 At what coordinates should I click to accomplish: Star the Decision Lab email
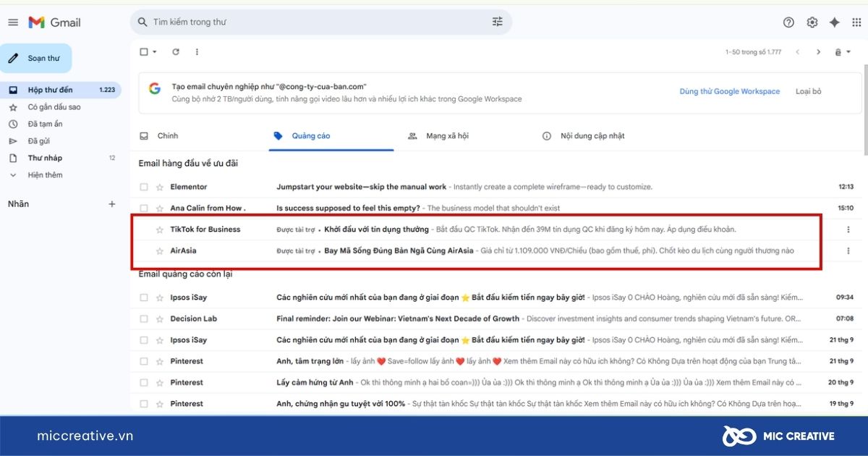(x=160, y=319)
